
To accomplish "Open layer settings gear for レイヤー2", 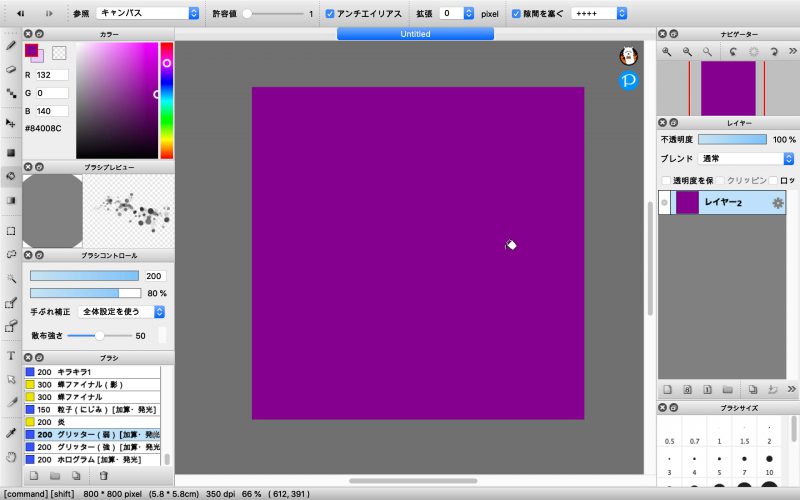I will [x=777, y=203].
